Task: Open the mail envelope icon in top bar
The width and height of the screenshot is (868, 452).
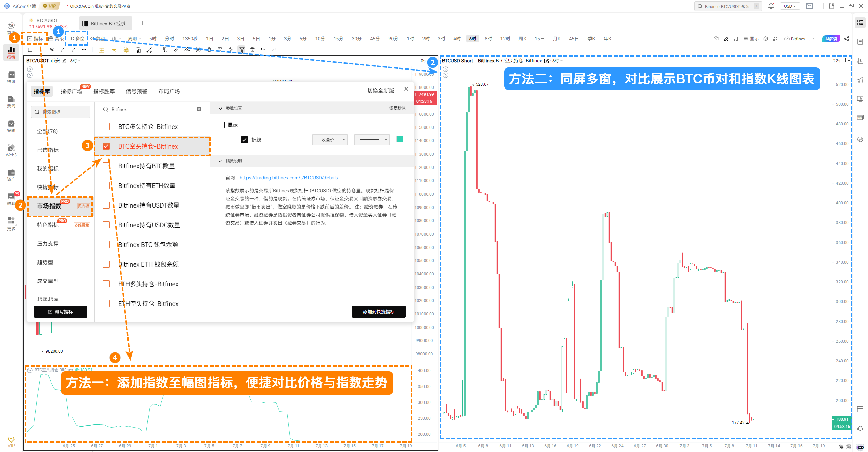Action: (x=809, y=6)
